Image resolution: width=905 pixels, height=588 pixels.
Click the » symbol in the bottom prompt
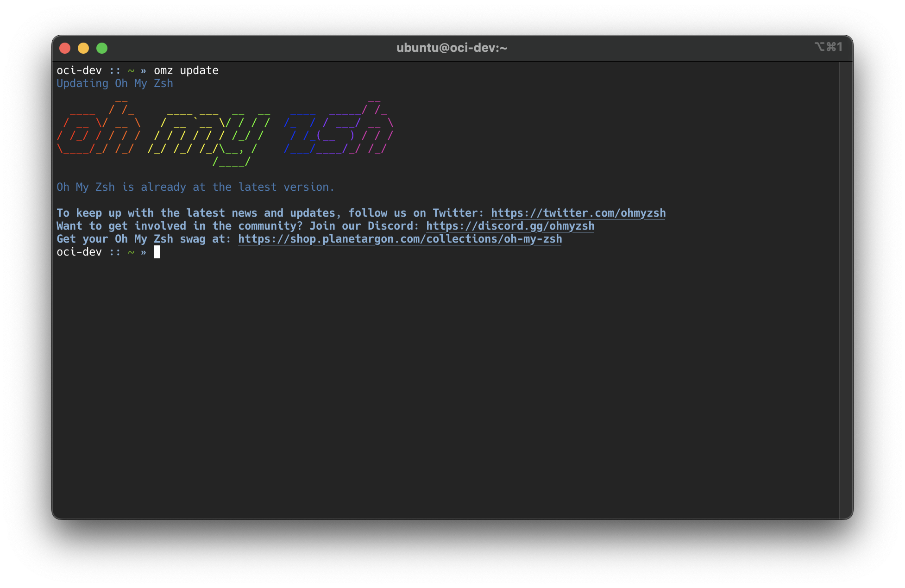144,252
